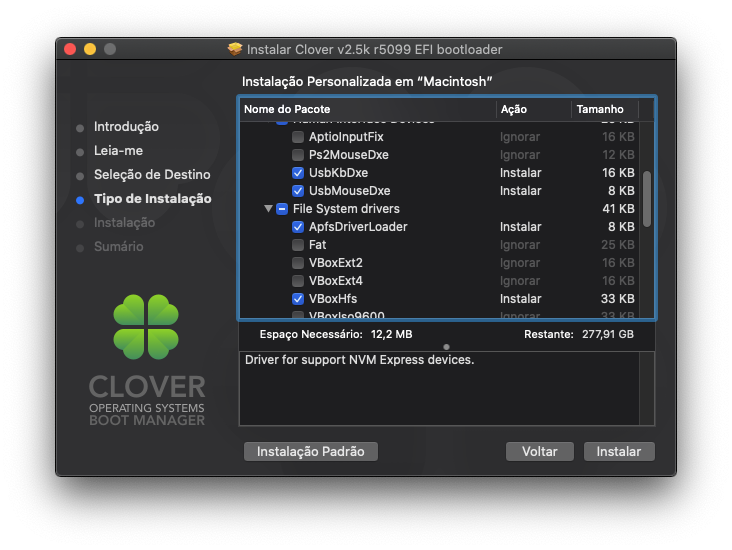Enable the Ps2MouseDxe checkbox
732x550 pixels.
(297, 155)
